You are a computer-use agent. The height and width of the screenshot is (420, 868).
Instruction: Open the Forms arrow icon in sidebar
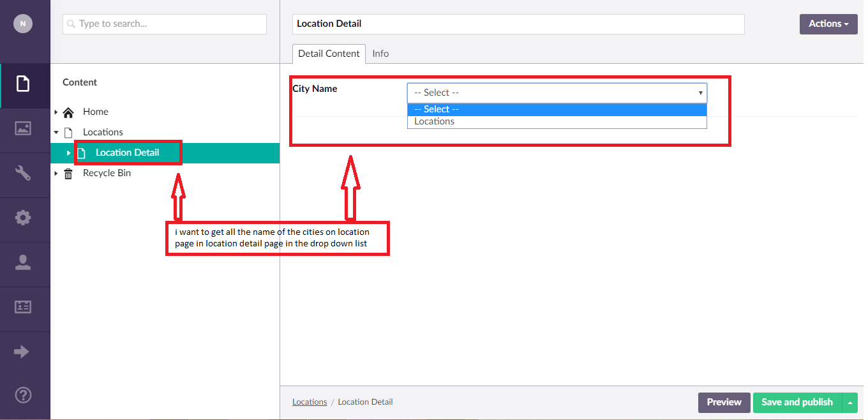22,352
